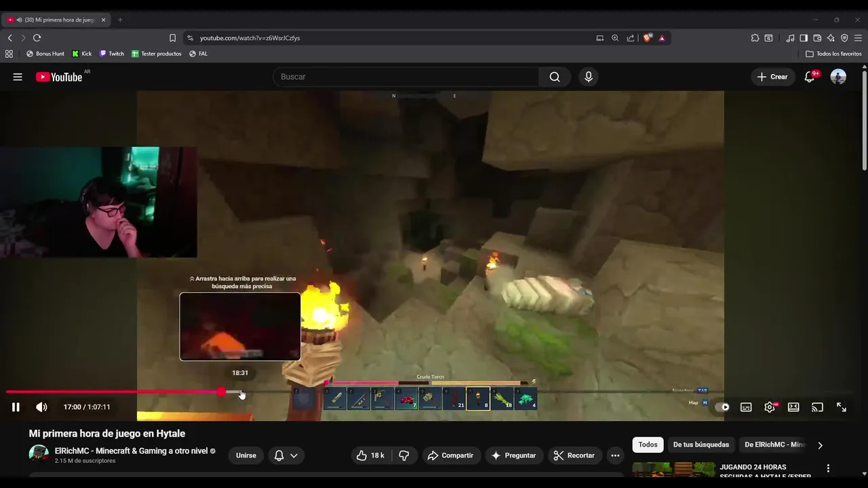Open Leo AI sparkle icon
This screenshot has width=868, height=488.
(831, 38)
